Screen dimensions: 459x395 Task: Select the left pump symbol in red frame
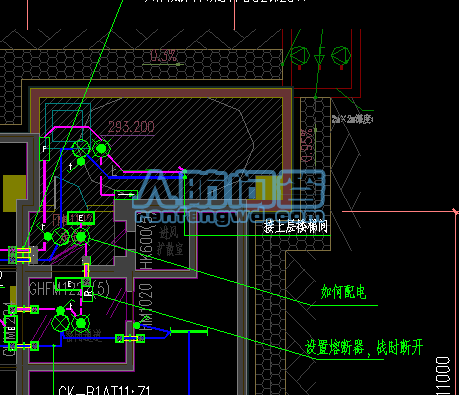point(299,56)
